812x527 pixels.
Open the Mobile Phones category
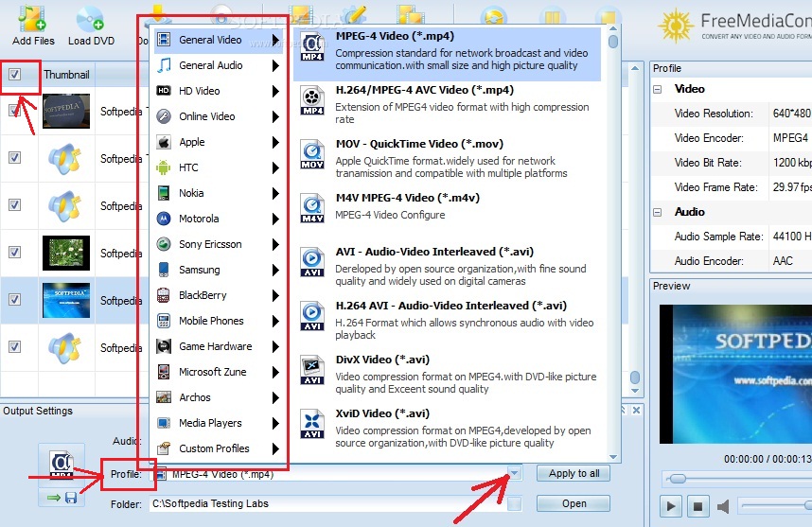[219, 321]
